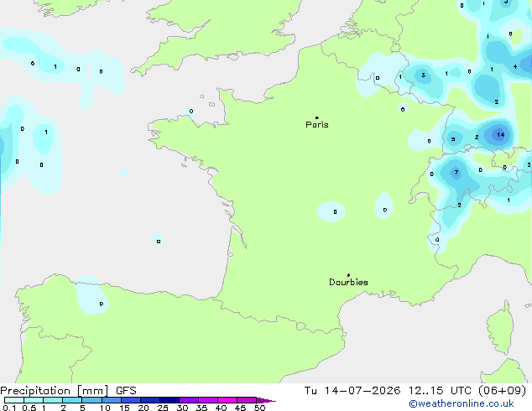The image size is (532, 411).
Task: Pick the 0.1–0.5 mm legend swatch
Action: [x=14, y=400]
